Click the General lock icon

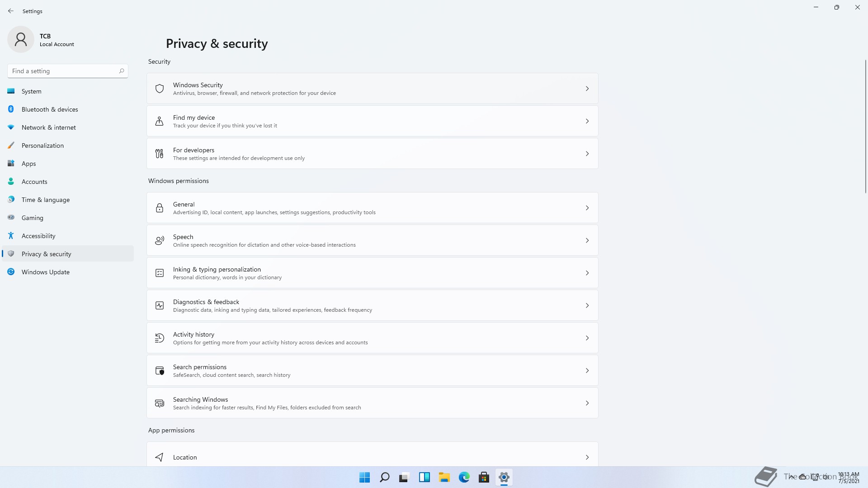160,208
